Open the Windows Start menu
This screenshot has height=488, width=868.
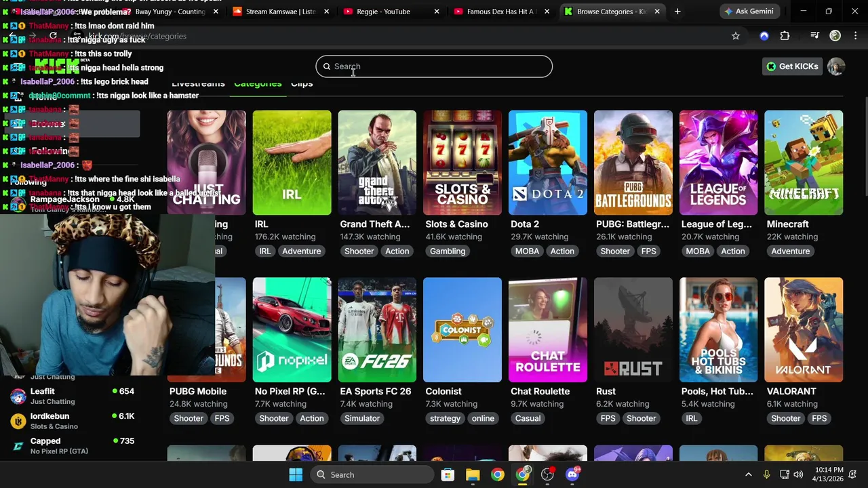pyautogui.click(x=296, y=474)
